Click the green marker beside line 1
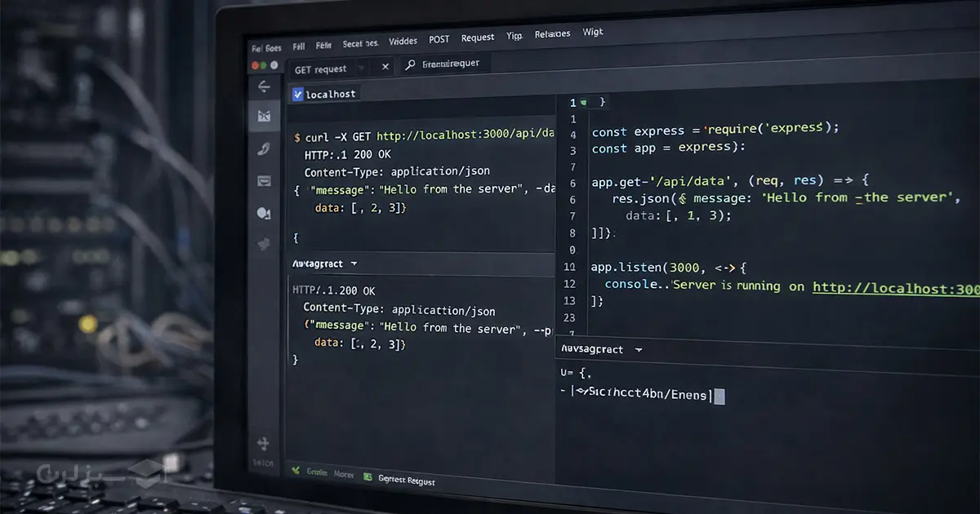The width and height of the screenshot is (980, 514). (x=583, y=103)
